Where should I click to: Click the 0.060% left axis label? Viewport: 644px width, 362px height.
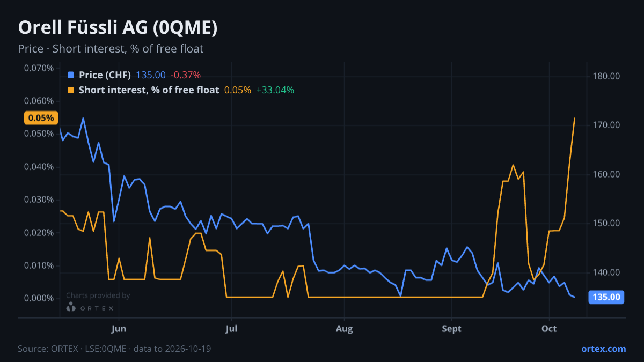(x=39, y=101)
